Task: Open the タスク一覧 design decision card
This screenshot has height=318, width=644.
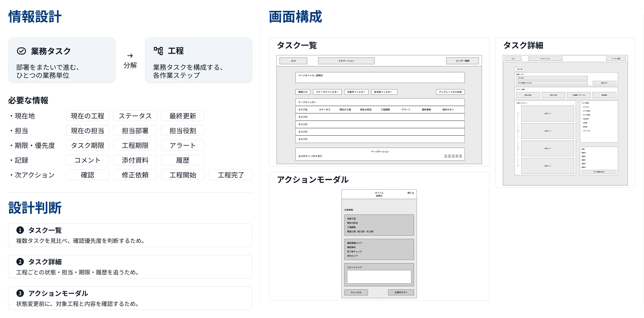Action: [130, 235]
